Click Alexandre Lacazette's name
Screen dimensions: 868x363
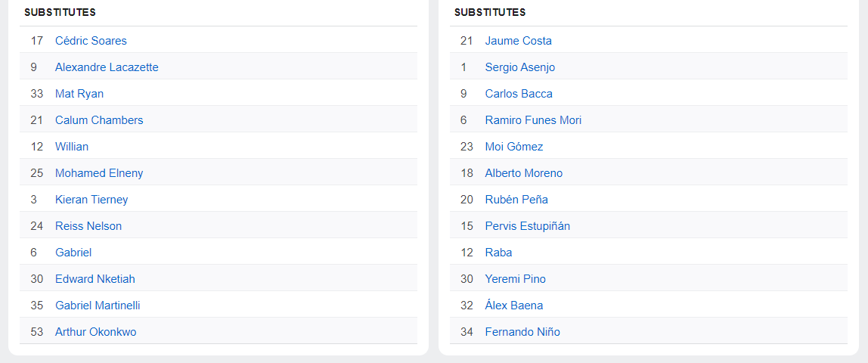point(107,67)
